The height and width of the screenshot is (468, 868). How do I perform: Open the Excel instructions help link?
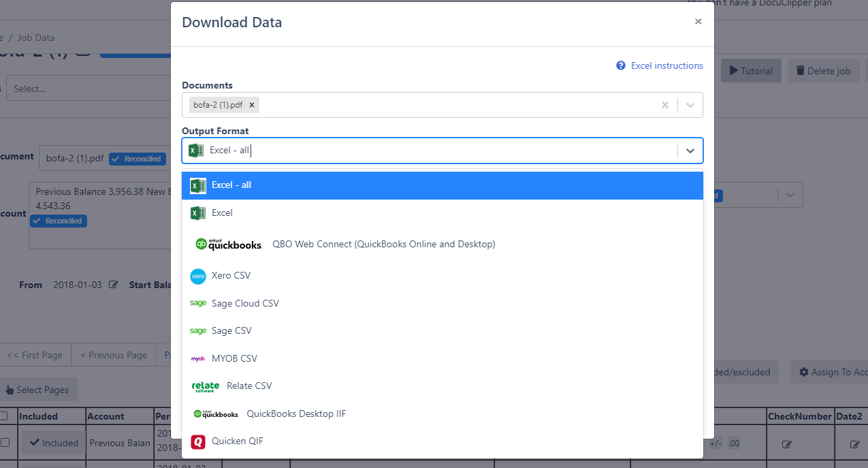click(666, 65)
